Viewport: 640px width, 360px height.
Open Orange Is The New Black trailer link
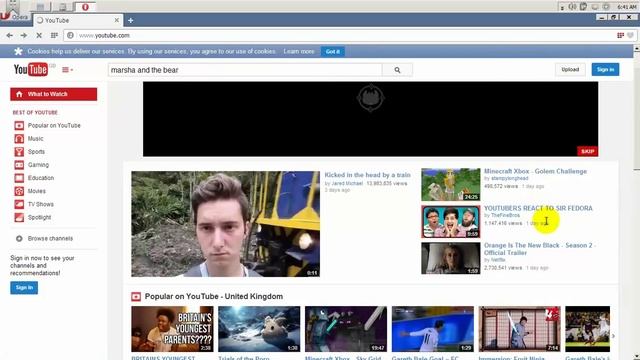(x=539, y=249)
